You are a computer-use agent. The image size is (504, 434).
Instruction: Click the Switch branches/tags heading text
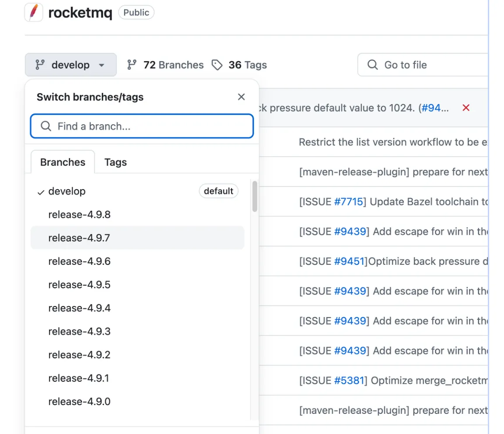click(90, 97)
